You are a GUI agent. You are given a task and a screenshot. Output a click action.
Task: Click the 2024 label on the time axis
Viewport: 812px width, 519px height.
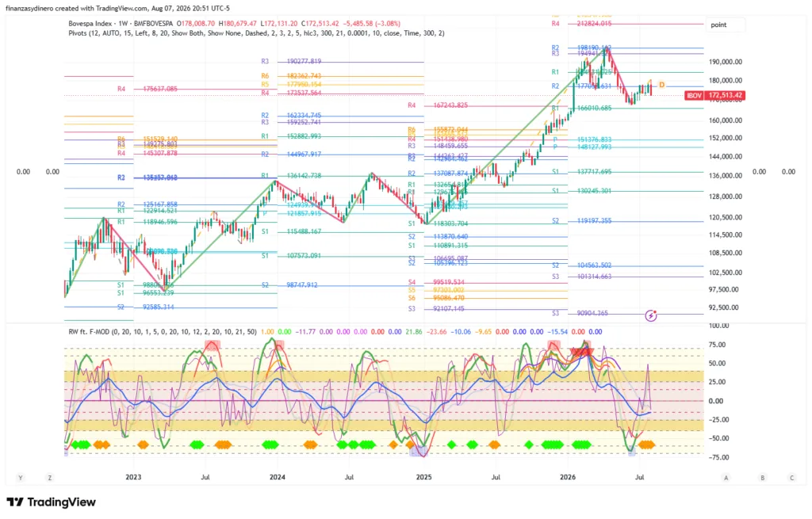pyautogui.click(x=277, y=477)
